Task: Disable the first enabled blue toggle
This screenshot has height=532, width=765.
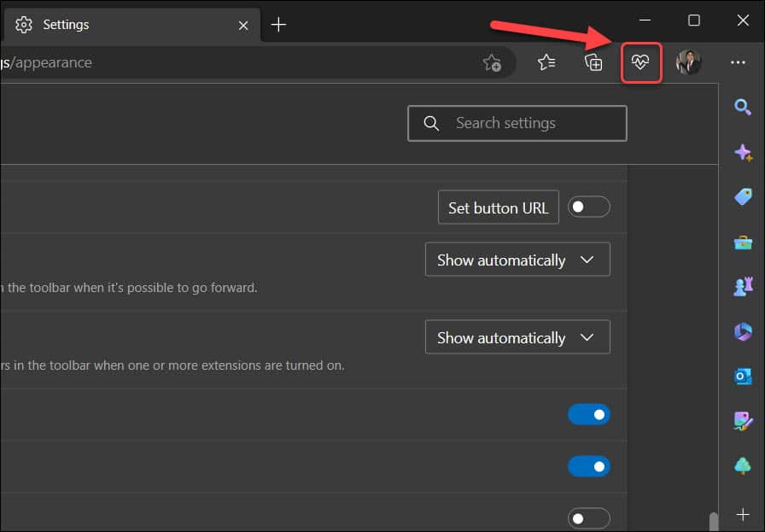Action: pos(589,414)
